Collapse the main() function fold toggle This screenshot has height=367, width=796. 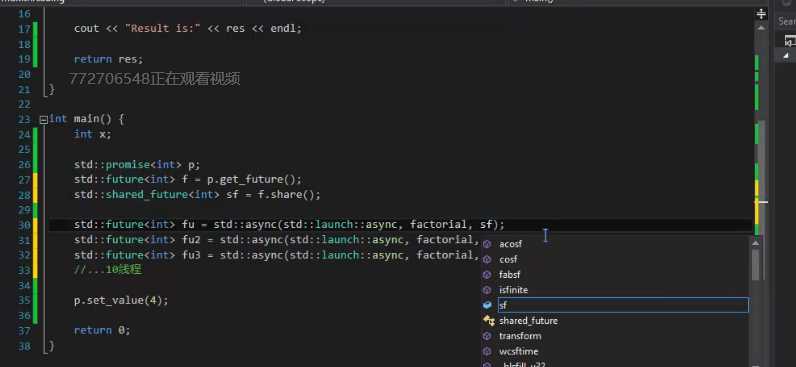tap(44, 120)
